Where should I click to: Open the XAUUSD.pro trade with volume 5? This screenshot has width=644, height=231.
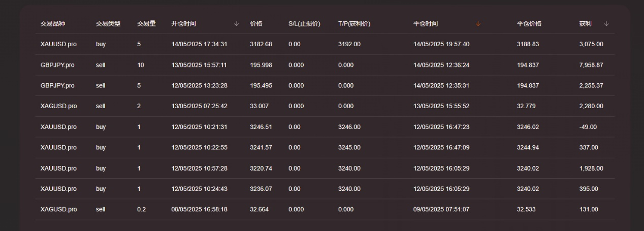coord(58,44)
